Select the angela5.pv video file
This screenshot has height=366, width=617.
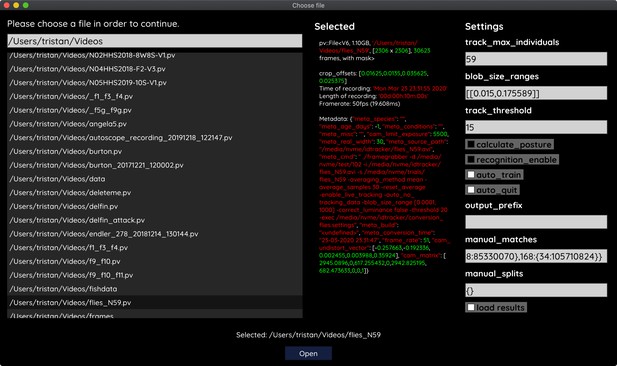(x=155, y=124)
